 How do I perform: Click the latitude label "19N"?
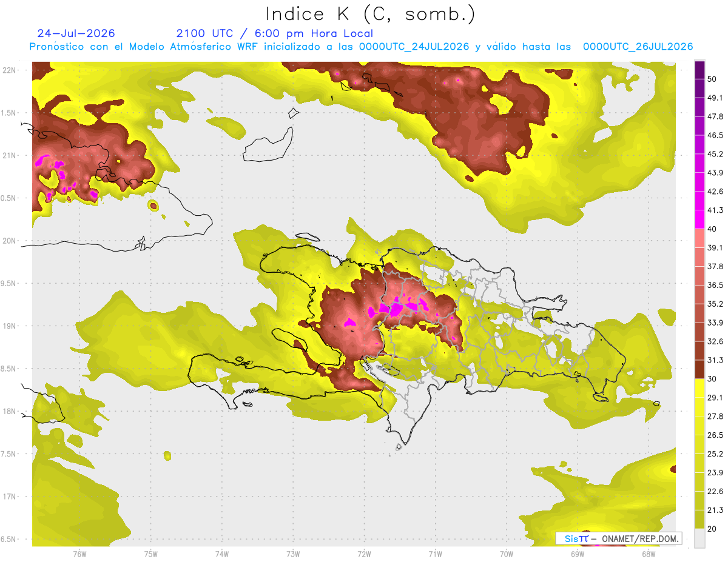pyautogui.click(x=9, y=326)
